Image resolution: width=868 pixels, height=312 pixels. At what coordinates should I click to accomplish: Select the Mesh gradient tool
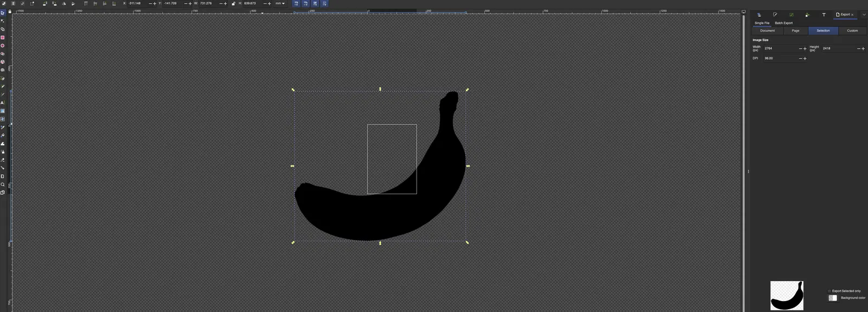(3, 119)
